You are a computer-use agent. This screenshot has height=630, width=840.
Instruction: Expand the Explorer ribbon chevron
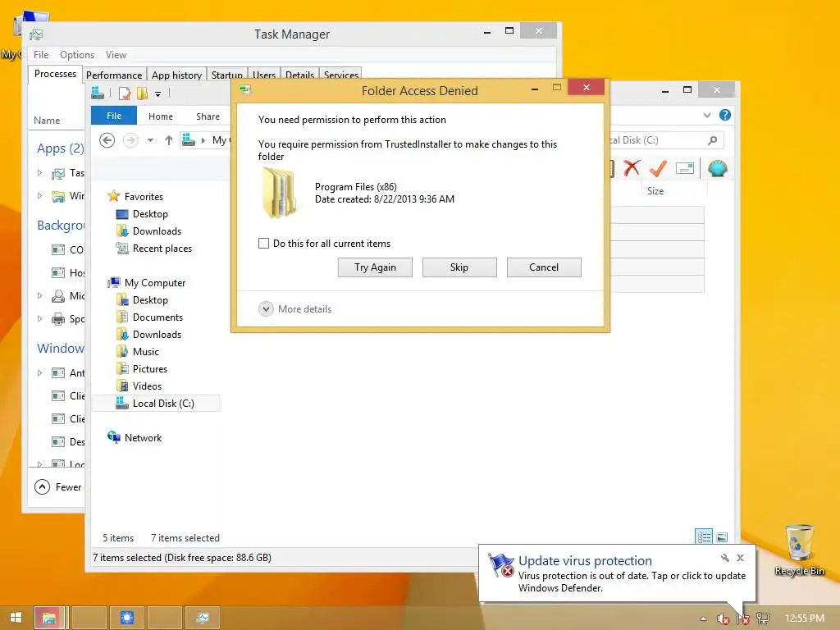[707, 115]
